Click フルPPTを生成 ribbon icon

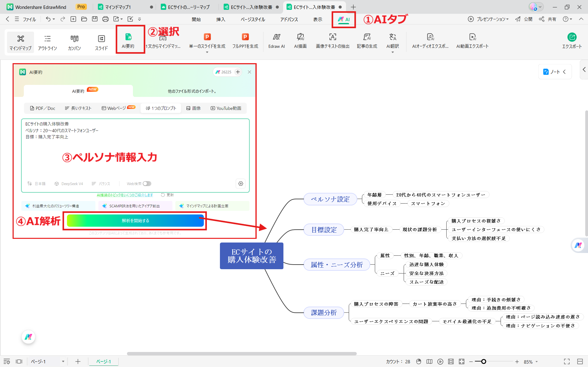(245, 41)
